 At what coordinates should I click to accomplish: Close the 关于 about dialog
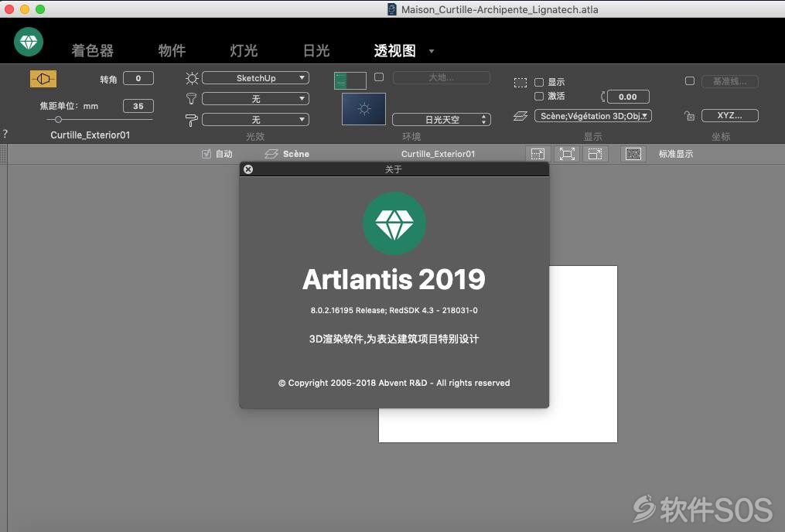[x=247, y=169]
